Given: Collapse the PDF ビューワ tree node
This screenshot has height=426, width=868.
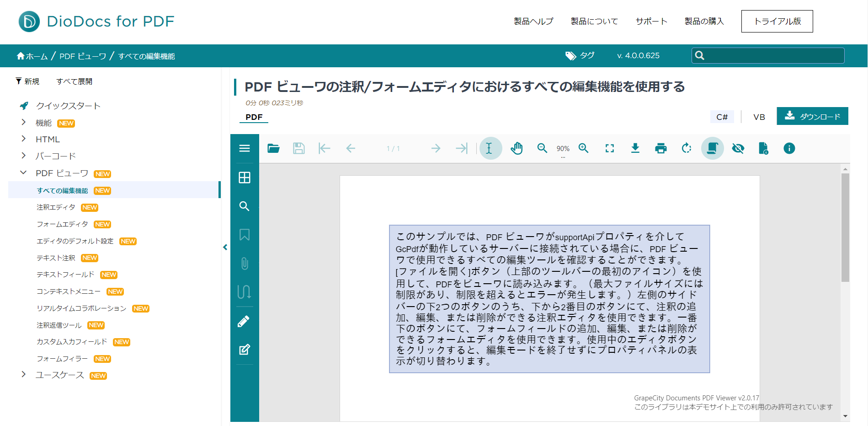Looking at the screenshot, I should pyautogui.click(x=23, y=173).
